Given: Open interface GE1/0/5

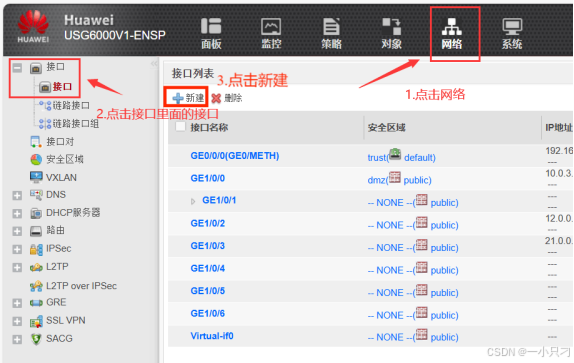Looking at the screenshot, I should tap(208, 291).
